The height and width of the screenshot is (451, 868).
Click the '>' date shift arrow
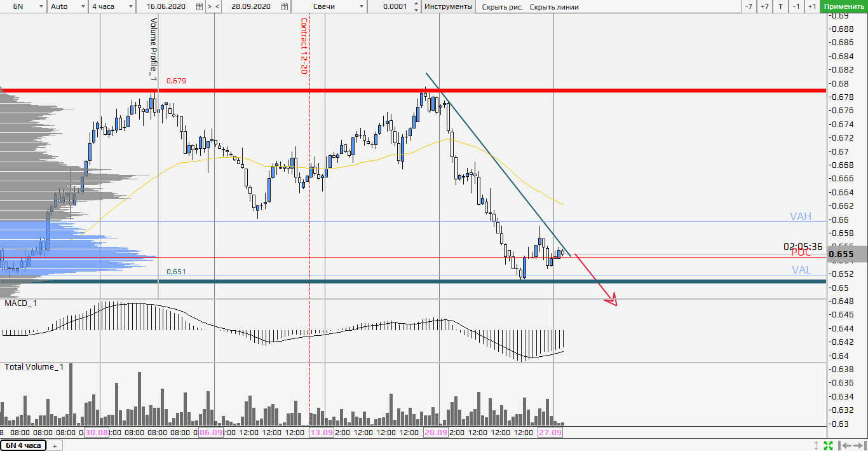[210, 6]
